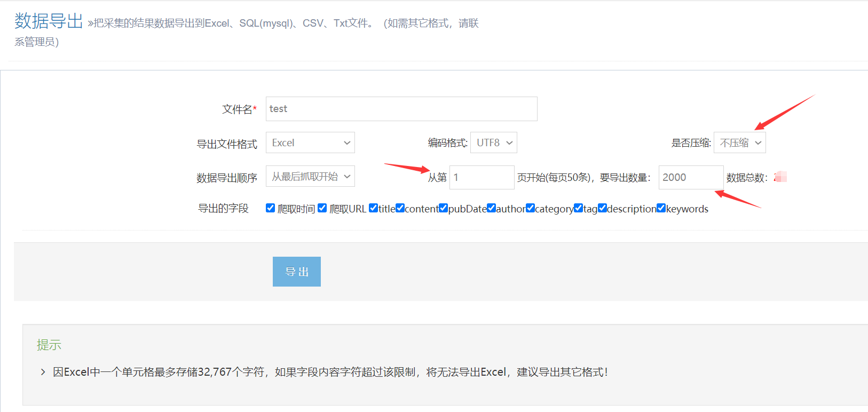
Task: Click the tip text about Excel 32,767字符
Action: click(330, 372)
